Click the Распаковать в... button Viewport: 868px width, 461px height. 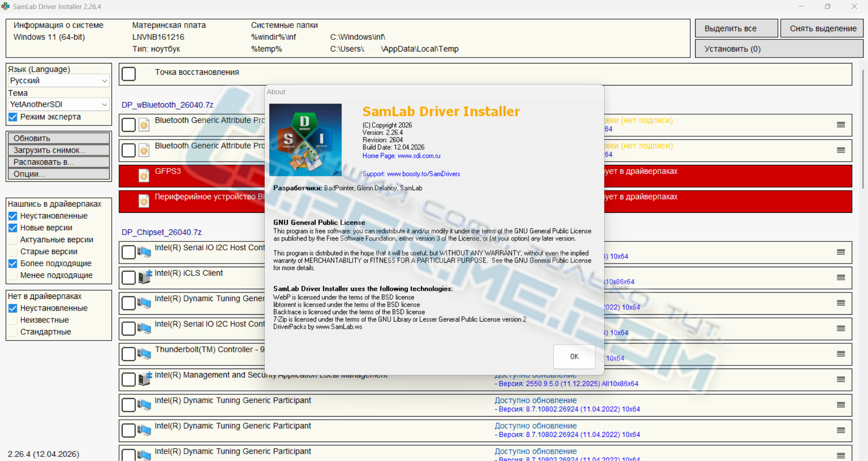[59, 162]
